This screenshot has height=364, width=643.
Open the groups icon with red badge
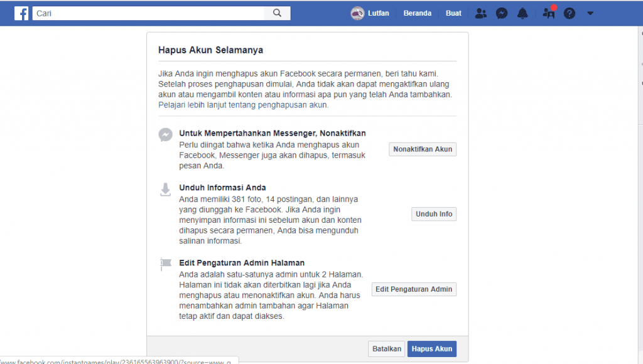[x=549, y=13]
